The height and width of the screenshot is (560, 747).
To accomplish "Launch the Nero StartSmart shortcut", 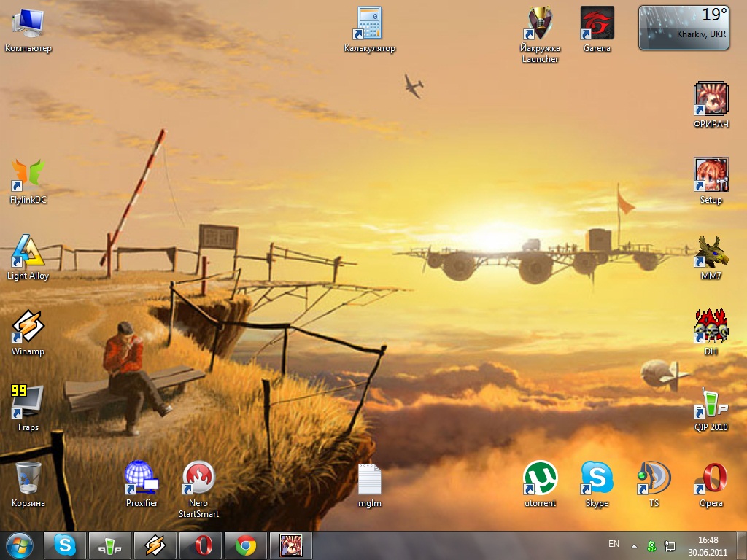I will (198, 489).
